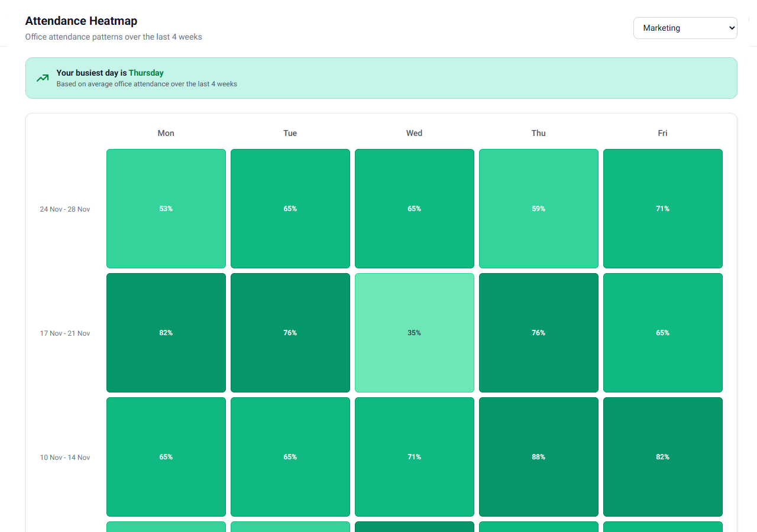This screenshot has height=532, width=757.
Task: Click the 71% Wednesday cell for 10-14 Nov
Action: [414, 457]
